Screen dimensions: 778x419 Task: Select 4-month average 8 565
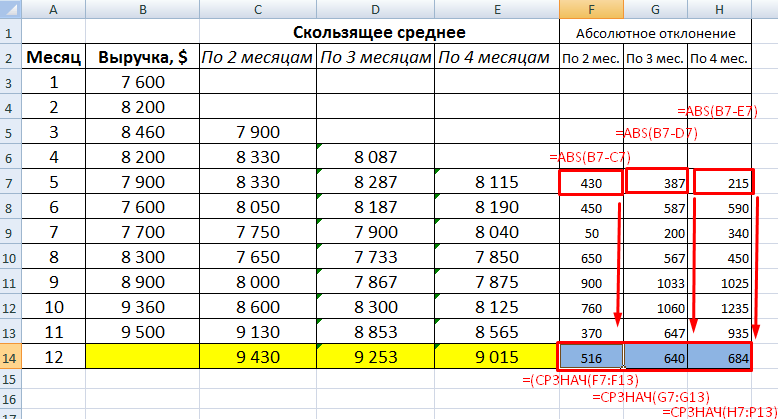[x=497, y=332]
